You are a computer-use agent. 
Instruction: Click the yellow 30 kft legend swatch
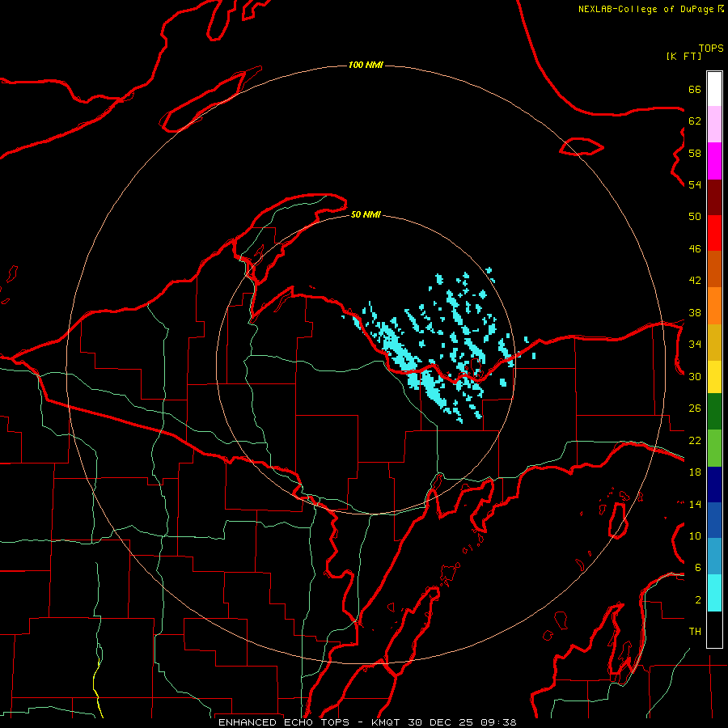[x=714, y=377]
